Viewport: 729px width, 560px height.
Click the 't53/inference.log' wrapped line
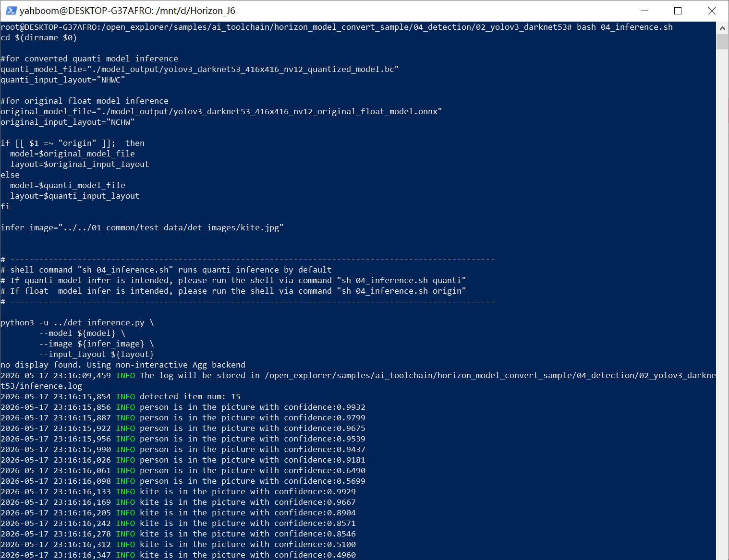pos(41,386)
